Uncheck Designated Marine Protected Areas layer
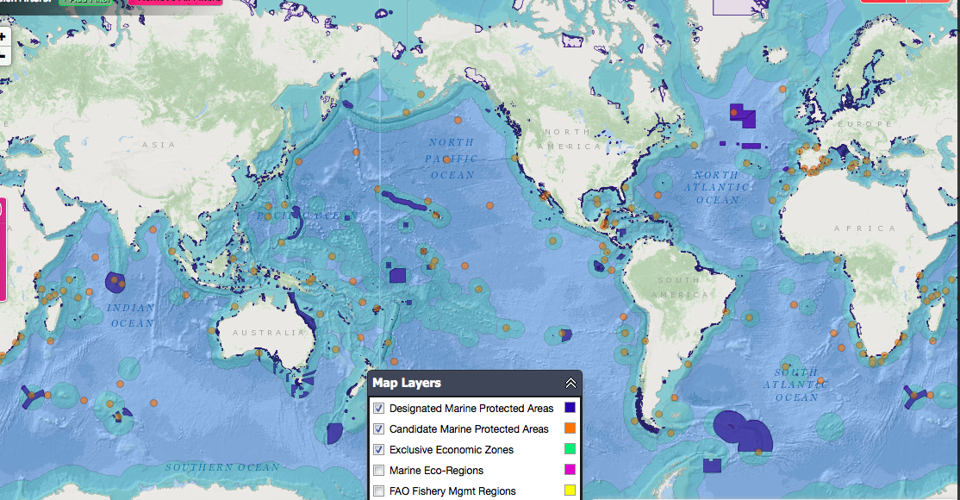 379,408
